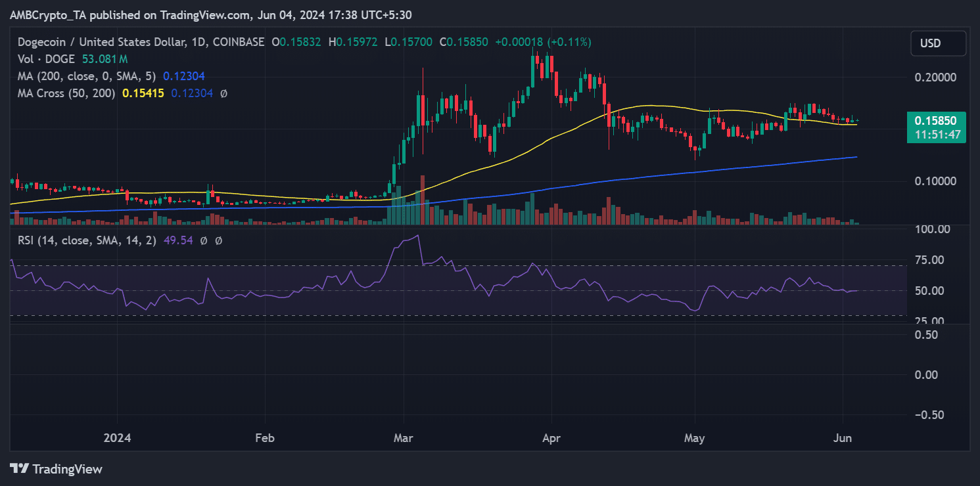Viewport: 980px width, 486px height.
Task: Click the 2024 label on the time axis
Action: point(118,438)
